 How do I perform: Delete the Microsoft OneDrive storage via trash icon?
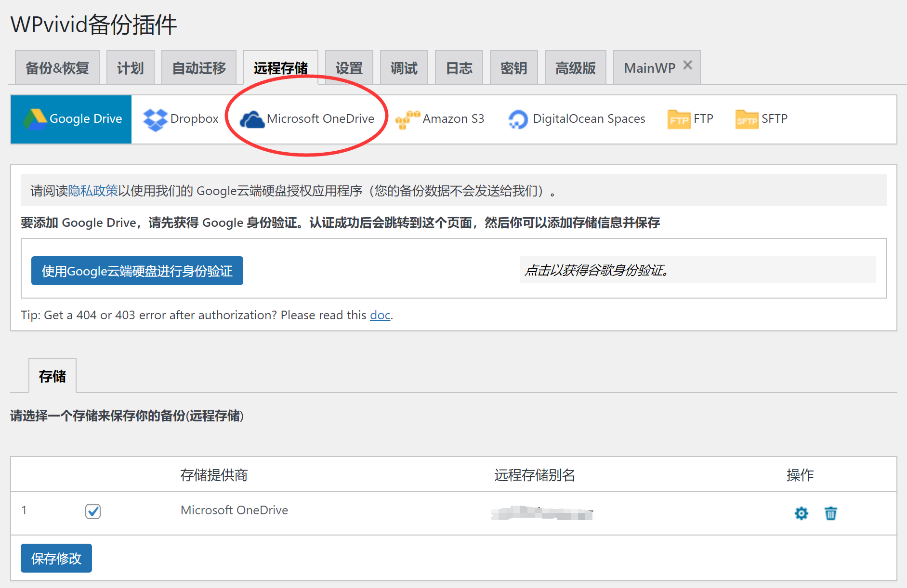(x=830, y=513)
